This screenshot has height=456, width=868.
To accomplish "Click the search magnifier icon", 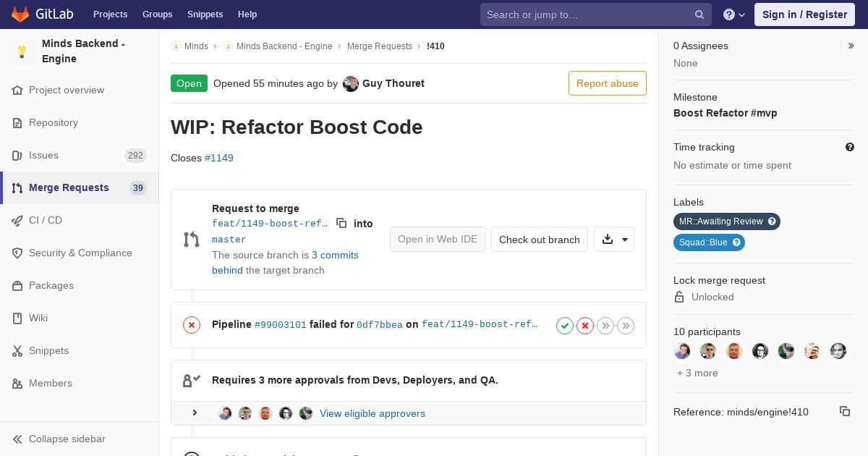I will coord(699,14).
